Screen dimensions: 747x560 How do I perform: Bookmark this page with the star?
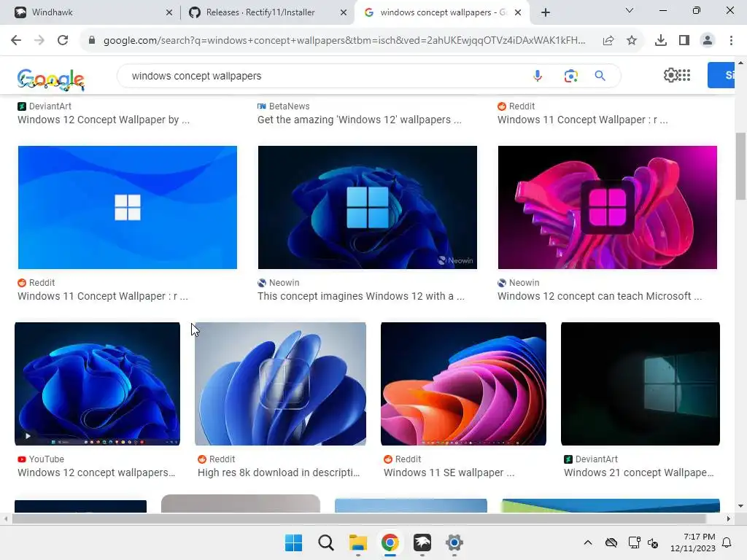click(632, 41)
